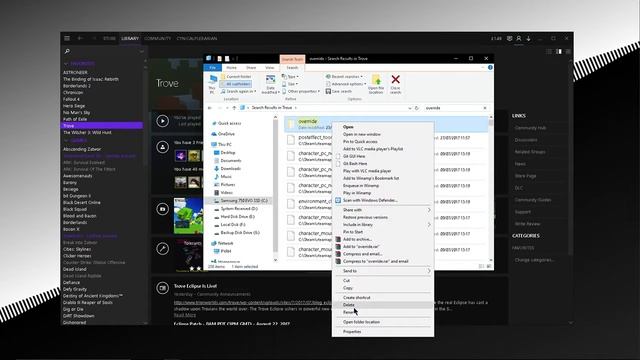Go back with Steam's back arrow
Screen dimensions: 640x360
click(80, 38)
